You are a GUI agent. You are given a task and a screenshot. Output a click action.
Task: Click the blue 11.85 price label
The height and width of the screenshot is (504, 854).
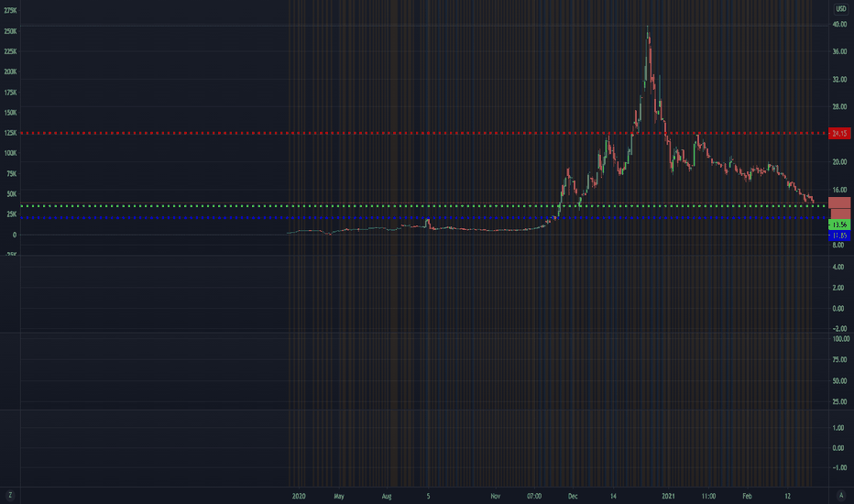(839, 236)
